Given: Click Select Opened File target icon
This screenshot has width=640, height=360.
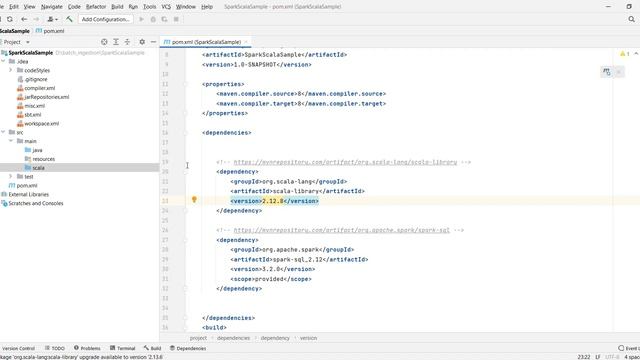Looking at the screenshot, I should coord(104,42).
